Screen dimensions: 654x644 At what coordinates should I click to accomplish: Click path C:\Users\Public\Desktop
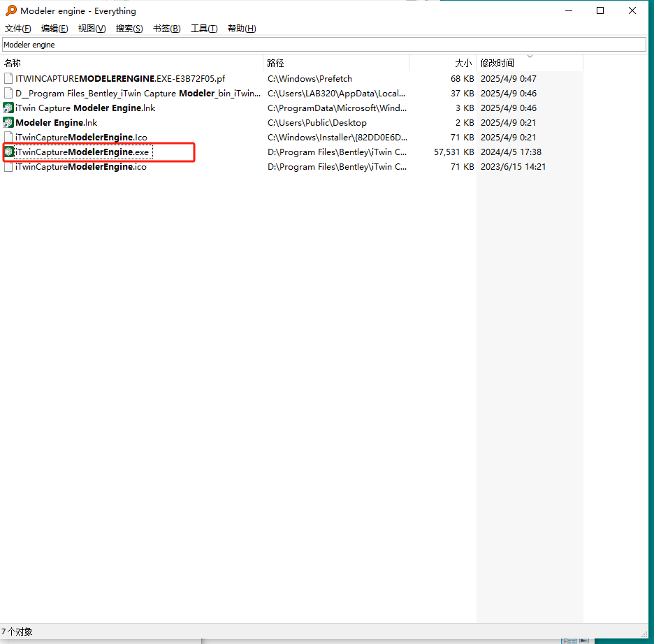click(x=317, y=122)
